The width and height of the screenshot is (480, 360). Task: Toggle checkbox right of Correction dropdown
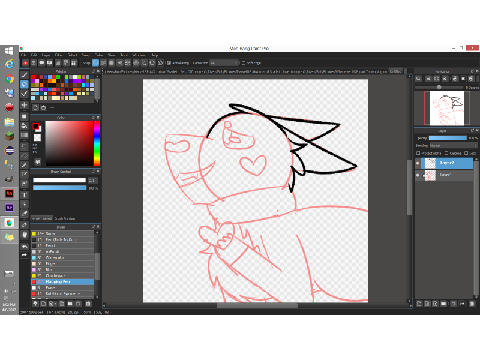point(243,63)
